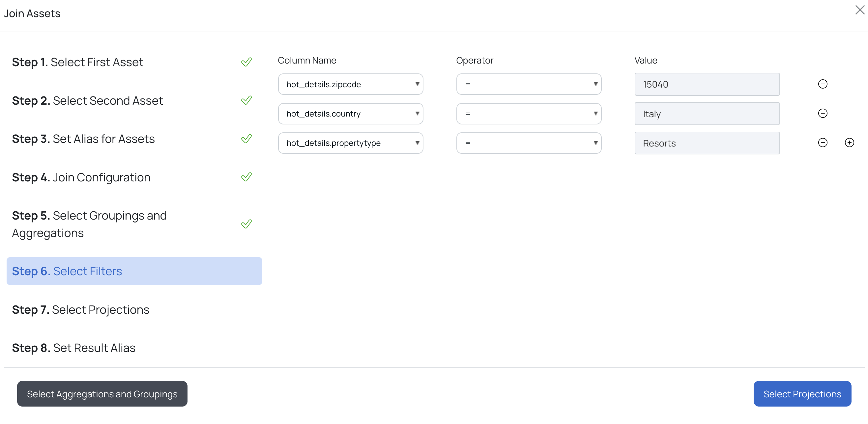Click the blue Select Projections button

[x=802, y=394]
